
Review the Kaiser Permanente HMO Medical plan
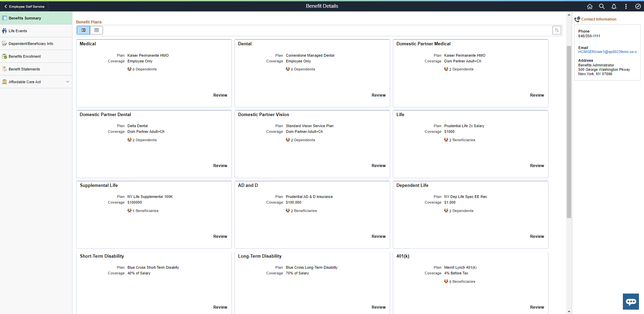coord(220,95)
